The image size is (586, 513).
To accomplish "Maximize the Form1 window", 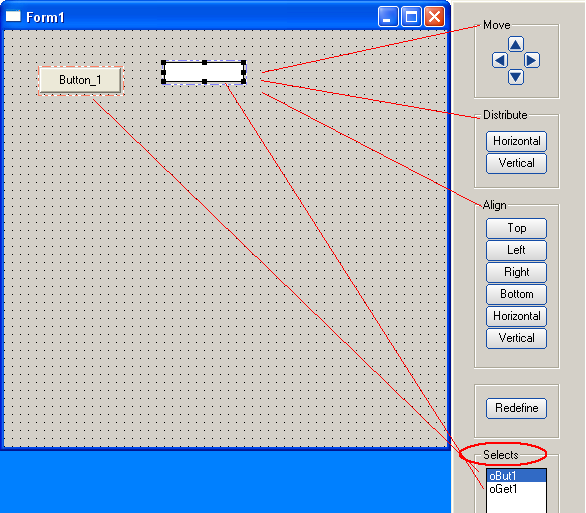I will pos(411,17).
